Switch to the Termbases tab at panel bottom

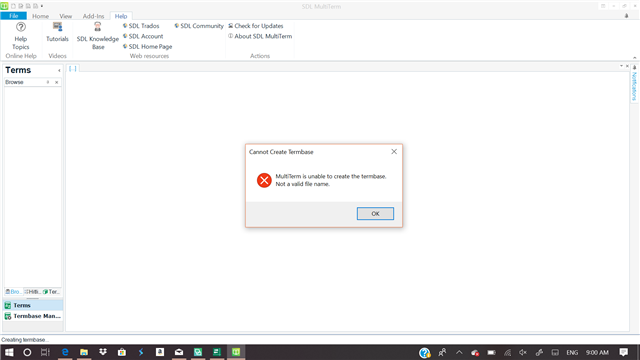point(51,291)
